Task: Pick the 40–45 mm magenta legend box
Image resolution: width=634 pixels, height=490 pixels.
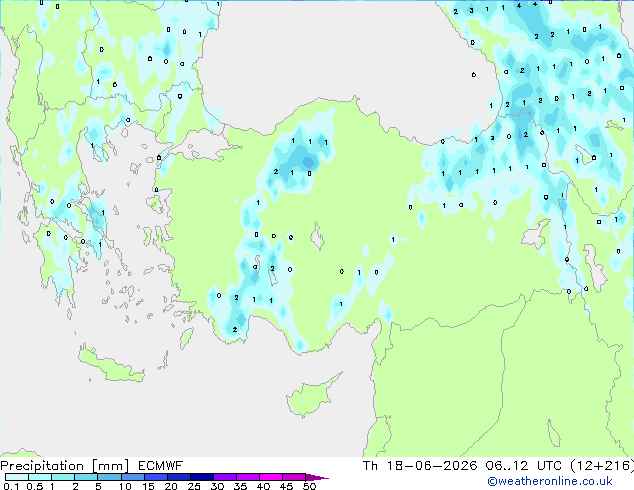Action: pyautogui.click(x=271, y=477)
